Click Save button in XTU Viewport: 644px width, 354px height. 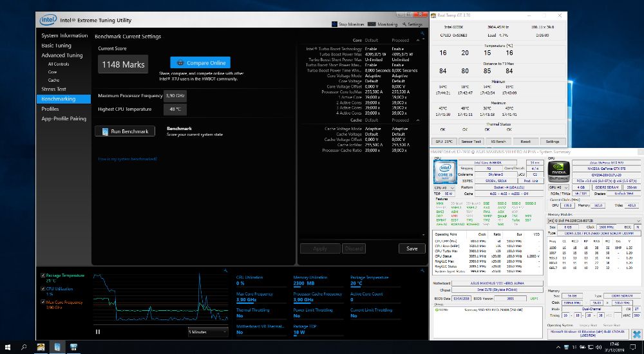(x=412, y=248)
